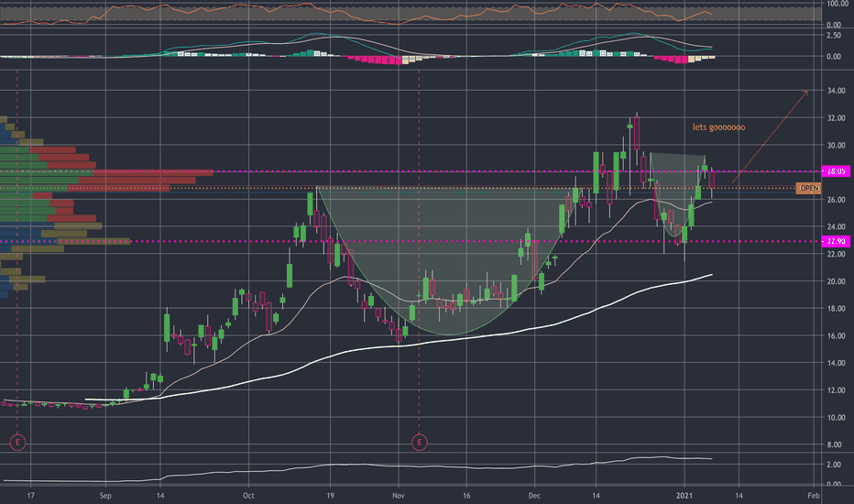The height and width of the screenshot is (504, 854).
Task: Select the orange upward arrow drawing
Action: (770, 137)
